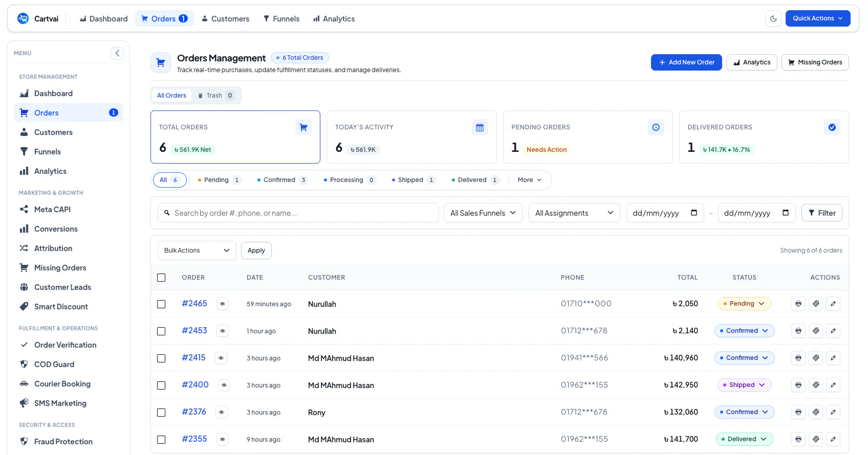The height and width of the screenshot is (455, 868).
Task: Open COD Guard in sidebar
Action: click(69, 365)
